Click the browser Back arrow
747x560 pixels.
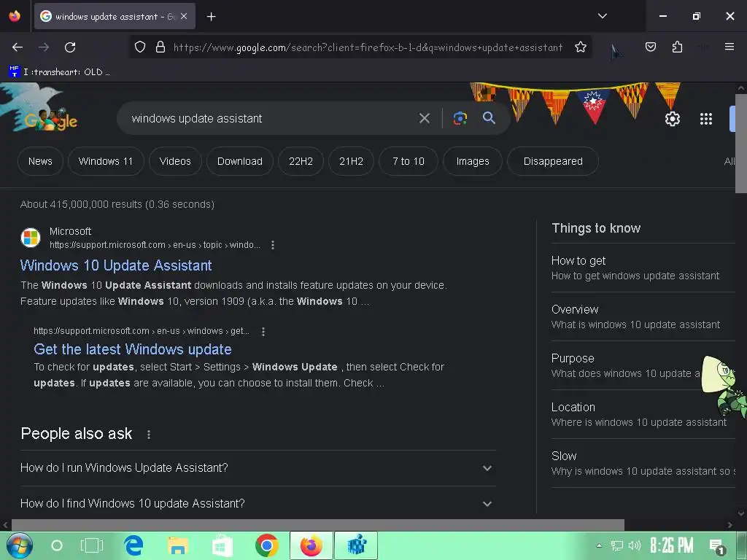[x=18, y=47]
